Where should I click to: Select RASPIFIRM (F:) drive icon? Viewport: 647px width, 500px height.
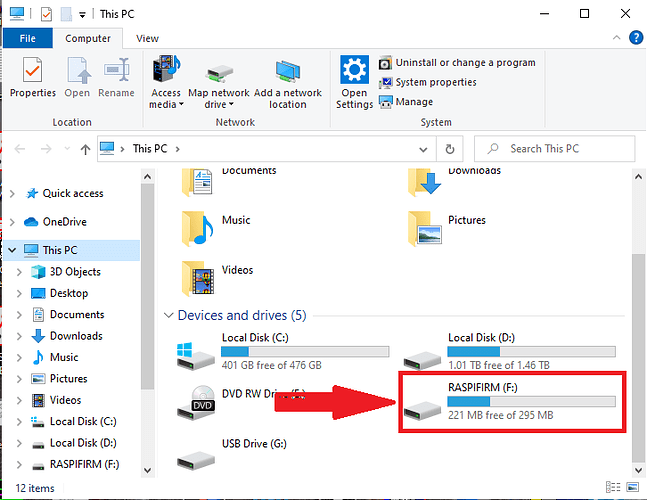423,410
